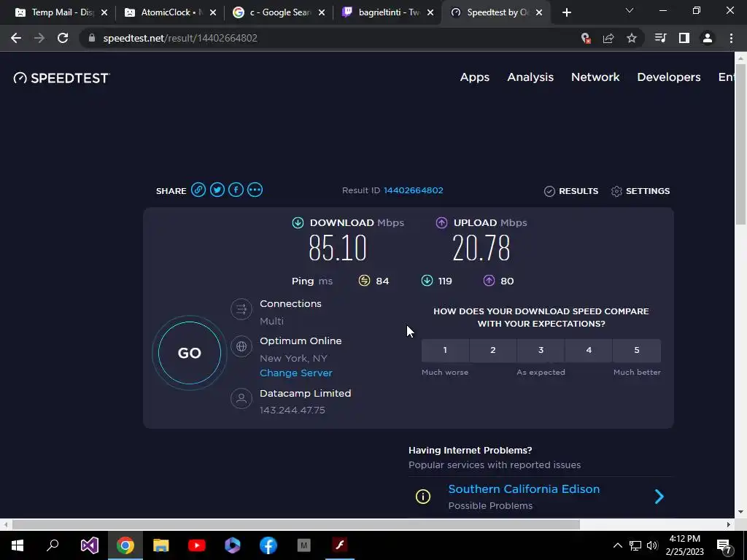Click the IP address 143.244.47.75
The height and width of the screenshot is (560, 747).
tap(292, 410)
